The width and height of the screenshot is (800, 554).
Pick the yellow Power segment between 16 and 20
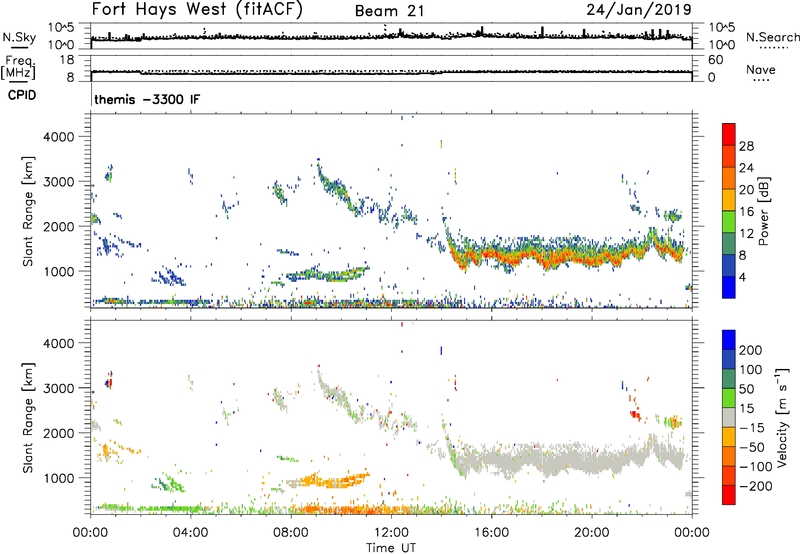729,200
